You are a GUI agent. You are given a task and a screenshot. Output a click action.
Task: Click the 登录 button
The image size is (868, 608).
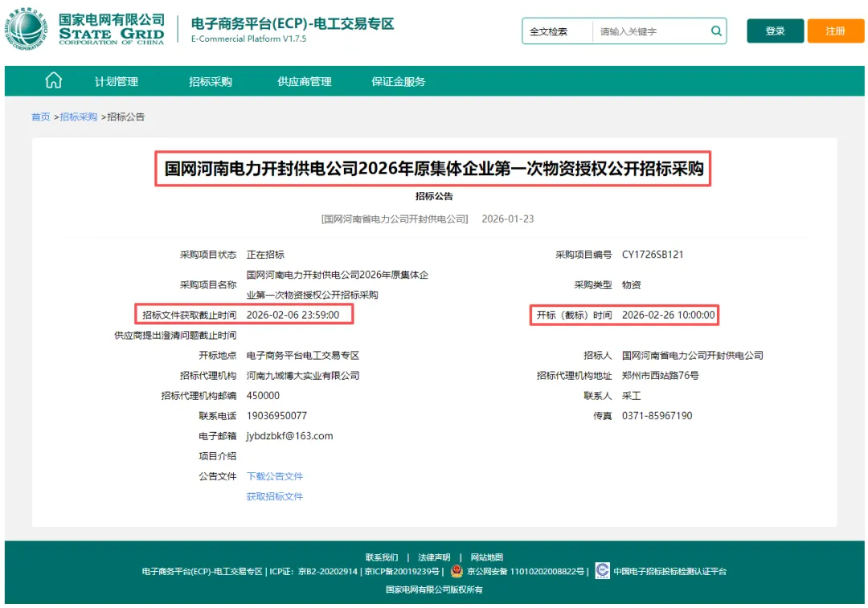pos(775,31)
